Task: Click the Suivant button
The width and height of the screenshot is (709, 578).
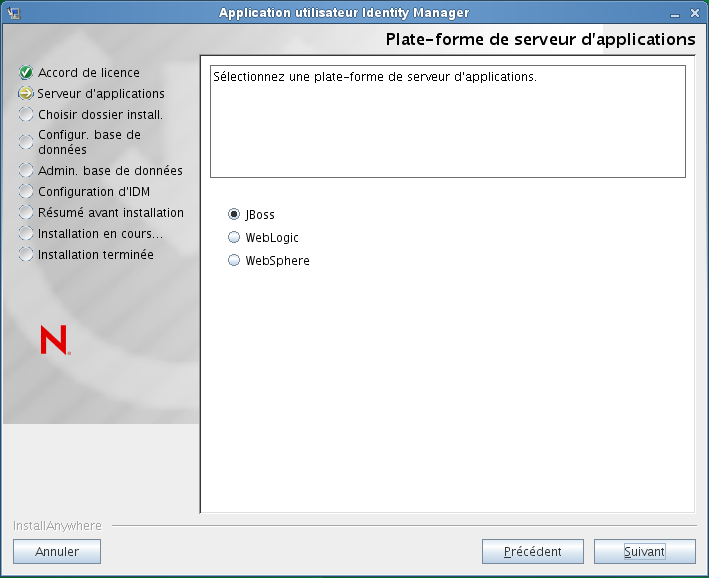Action: tap(644, 551)
